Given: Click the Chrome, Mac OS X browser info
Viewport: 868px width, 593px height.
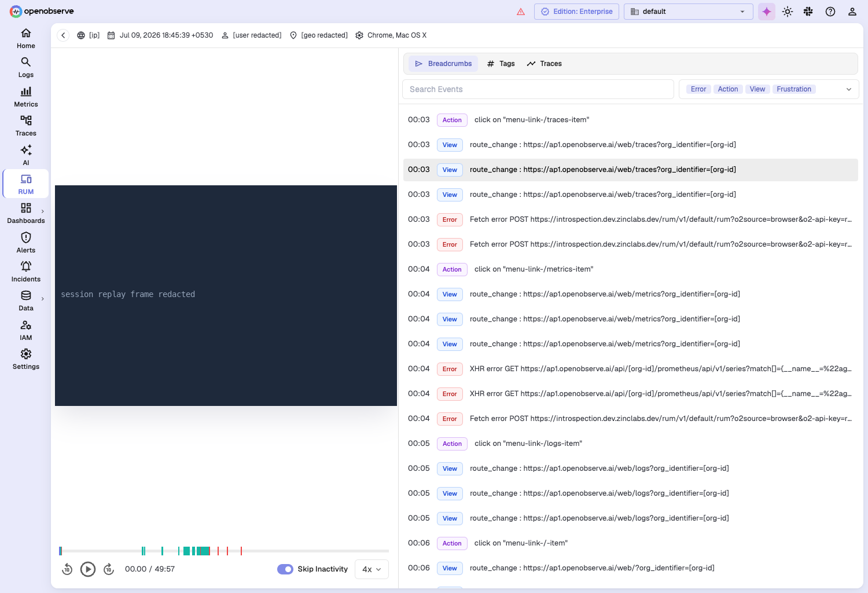Looking at the screenshot, I should [x=391, y=35].
